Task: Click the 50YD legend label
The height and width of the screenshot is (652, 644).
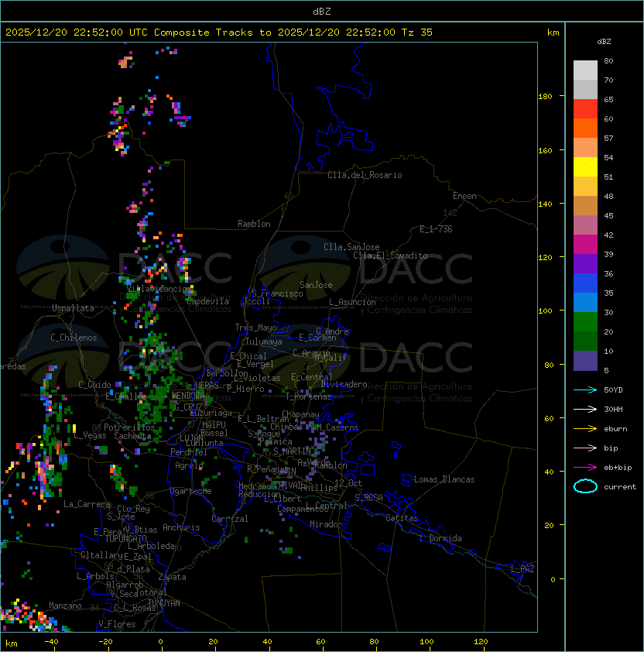Action: [613, 389]
